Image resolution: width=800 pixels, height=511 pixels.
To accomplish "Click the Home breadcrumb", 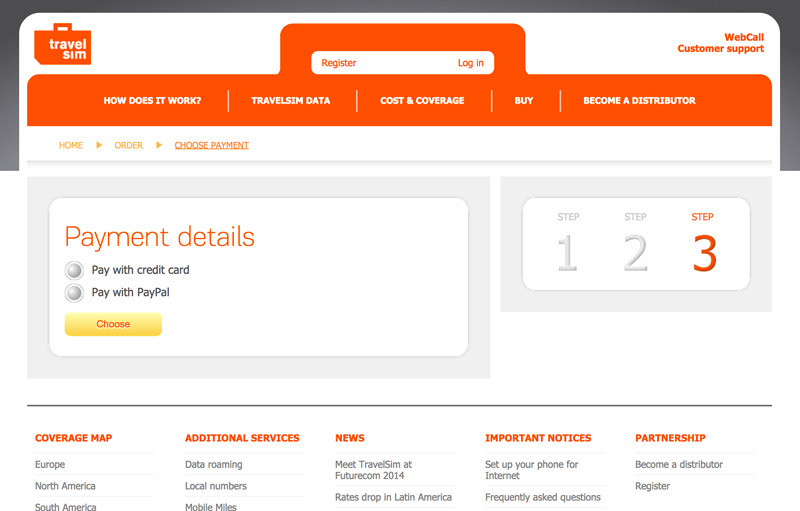I will (71, 145).
